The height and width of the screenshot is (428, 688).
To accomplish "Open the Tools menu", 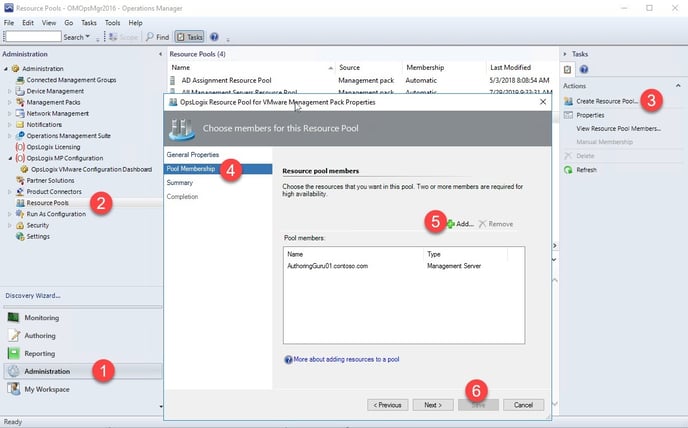I will point(112,23).
